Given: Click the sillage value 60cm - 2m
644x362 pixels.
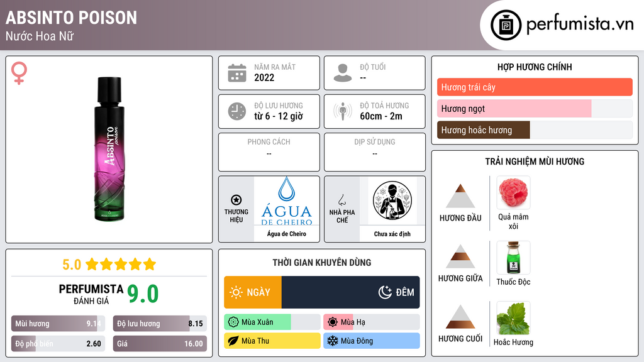Looking at the screenshot, I should click(381, 116).
